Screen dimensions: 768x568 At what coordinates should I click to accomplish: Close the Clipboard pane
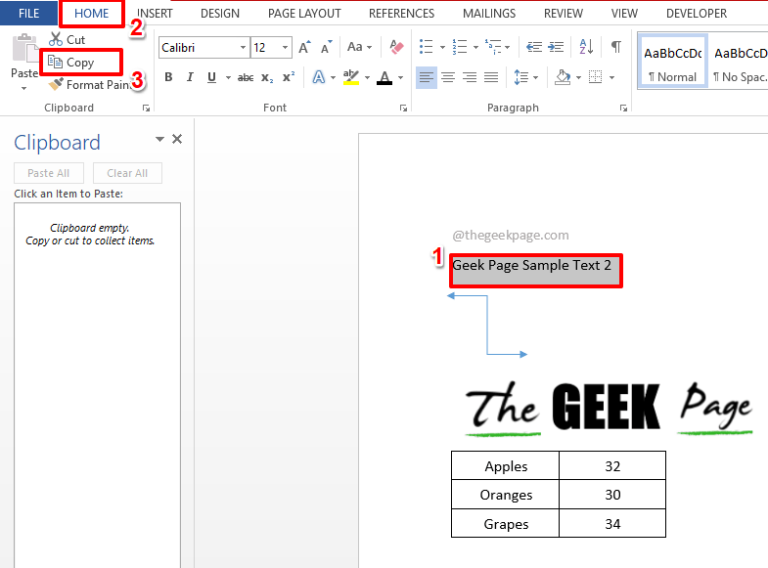[177, 140]
